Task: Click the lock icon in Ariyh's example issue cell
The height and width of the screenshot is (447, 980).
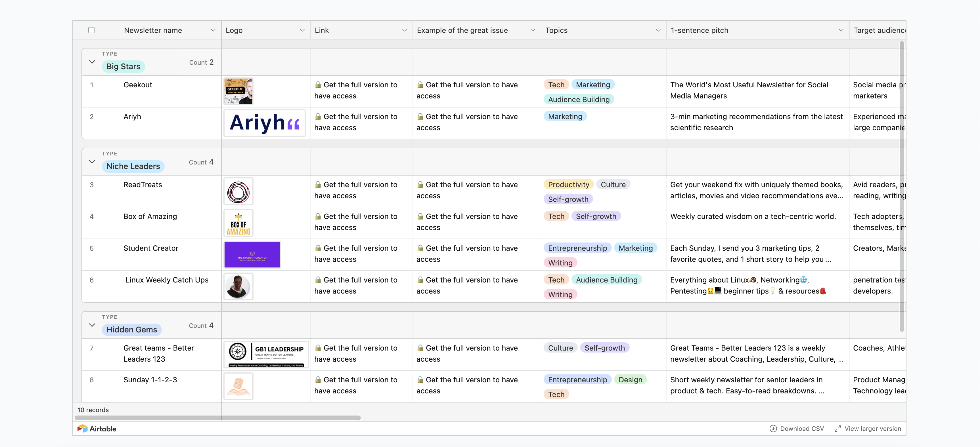Action: (420, 117)
